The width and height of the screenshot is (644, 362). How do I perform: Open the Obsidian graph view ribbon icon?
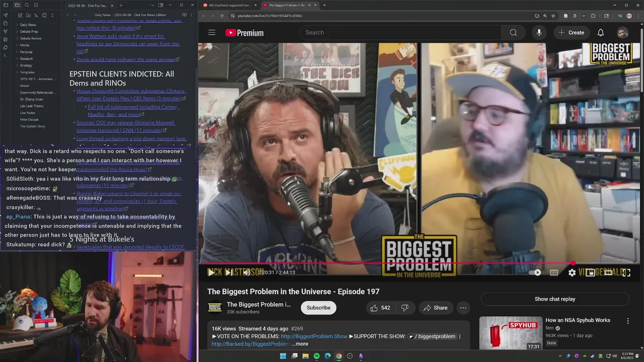[5, 31]
